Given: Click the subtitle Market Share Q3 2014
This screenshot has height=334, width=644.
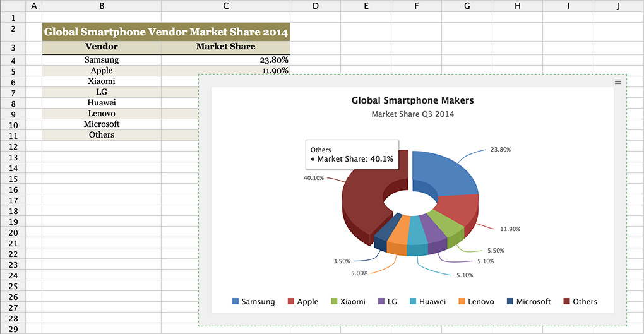Looking at the screenshot, I should tap(413, 114).
